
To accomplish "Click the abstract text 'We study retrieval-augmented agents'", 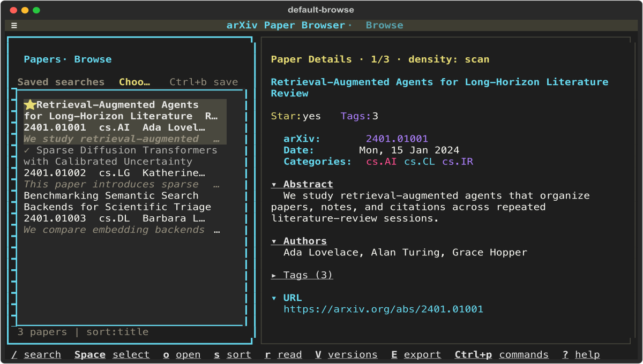I will [430, 207].
